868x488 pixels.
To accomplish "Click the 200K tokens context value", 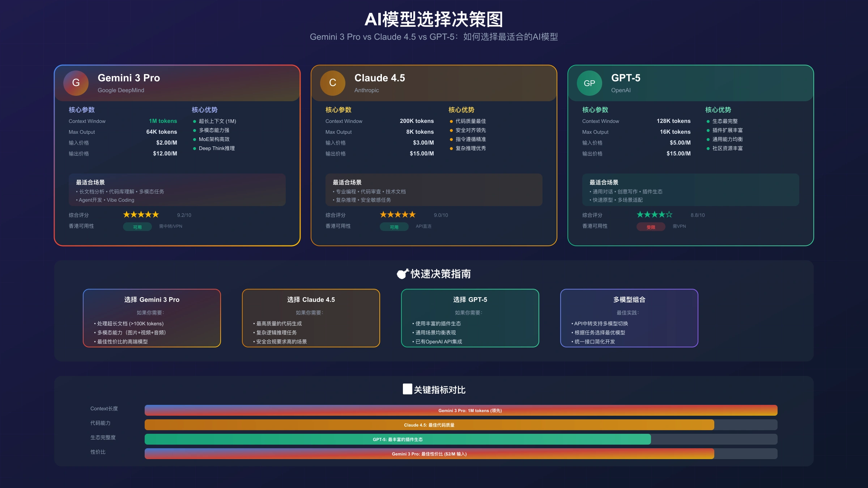I will pos(417,121).
